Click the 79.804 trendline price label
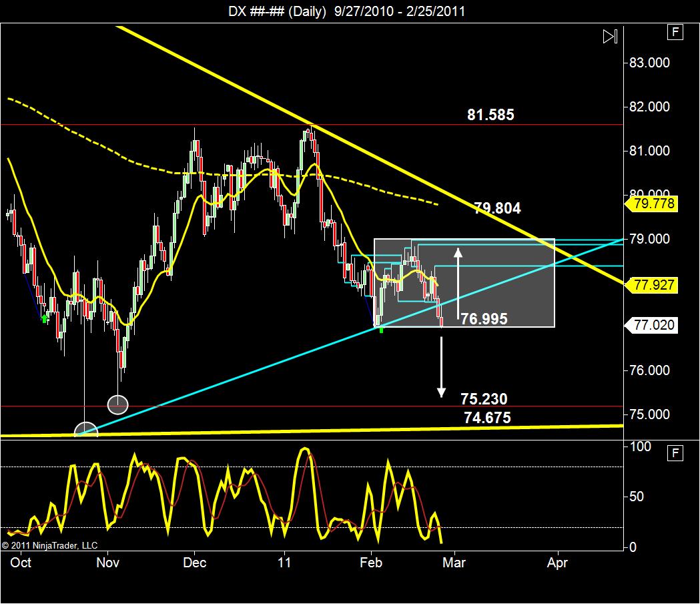This screenshot has width=700, height=604. 497,208
